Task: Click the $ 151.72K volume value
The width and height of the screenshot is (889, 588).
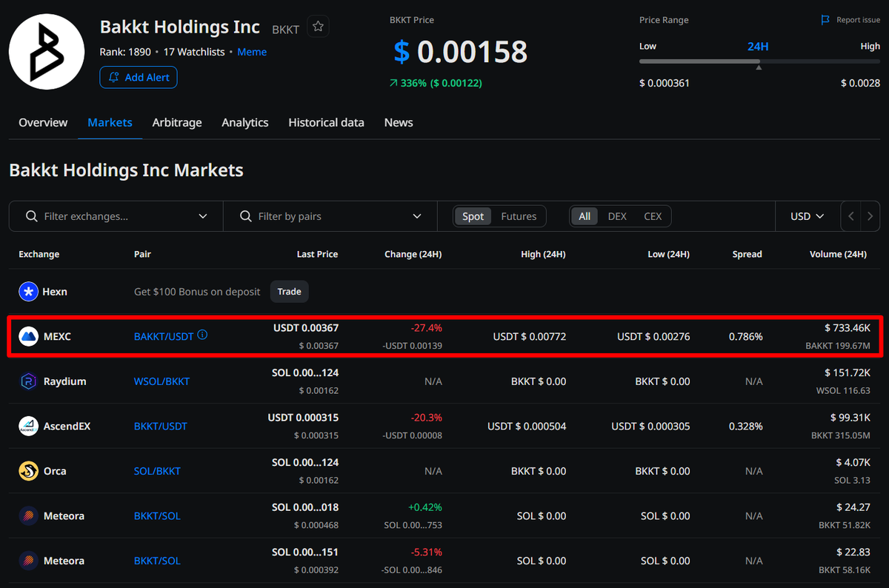Action: point(848,372)
